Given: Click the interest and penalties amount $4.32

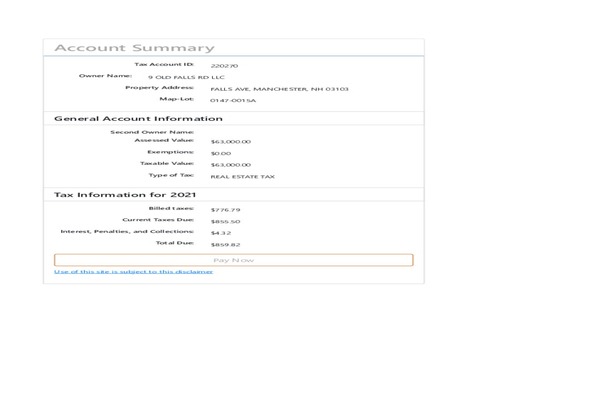Looking at the screenshot, I should (x=221, y=232).
